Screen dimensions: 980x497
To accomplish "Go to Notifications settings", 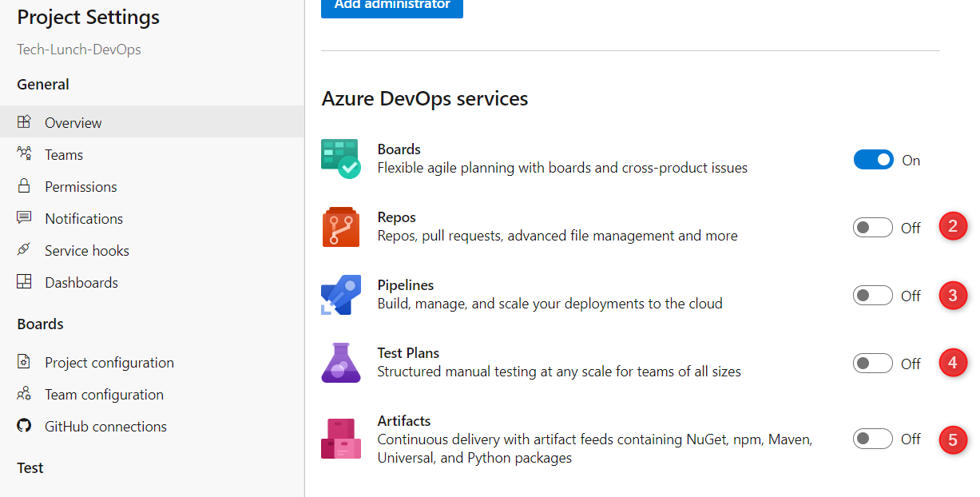I will click(83, 218).
